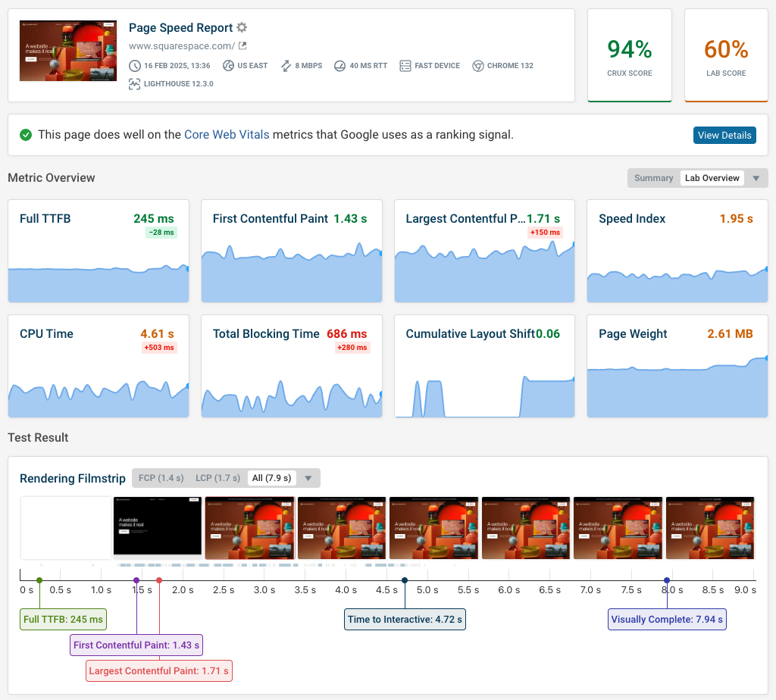Click the 1.95 s Speed Index value
776x700 pixels.
(737, 219)
